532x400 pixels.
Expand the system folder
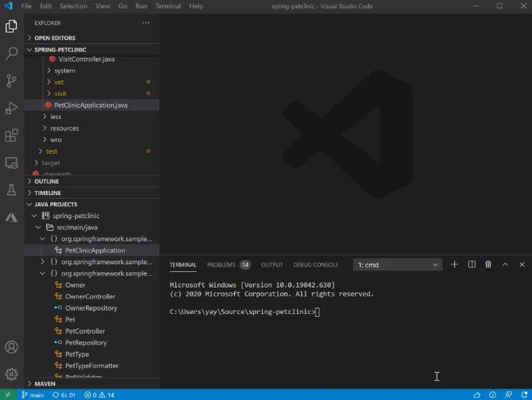pos(92,71)
